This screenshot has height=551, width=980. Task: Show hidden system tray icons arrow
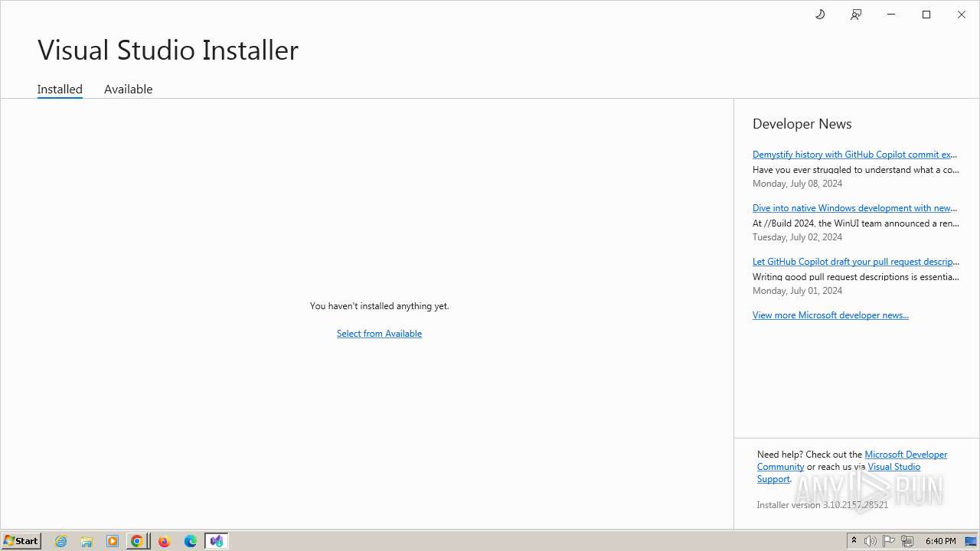point(854,541)
